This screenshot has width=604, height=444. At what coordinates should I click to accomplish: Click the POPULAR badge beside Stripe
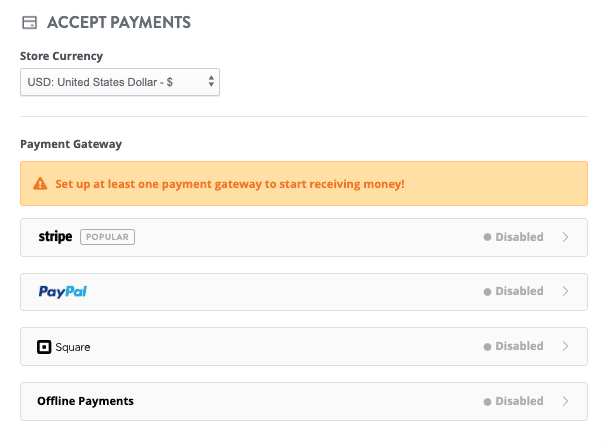pyautogui.click(x=107, y=237)
